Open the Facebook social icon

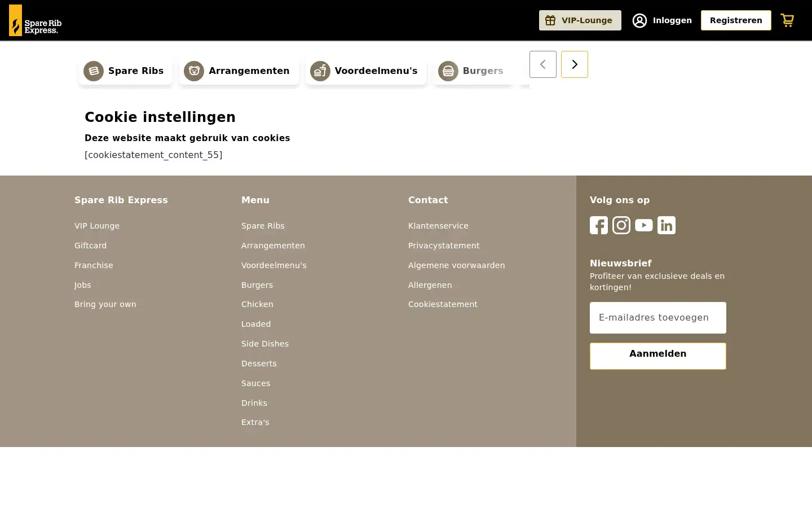coord(599,225)
